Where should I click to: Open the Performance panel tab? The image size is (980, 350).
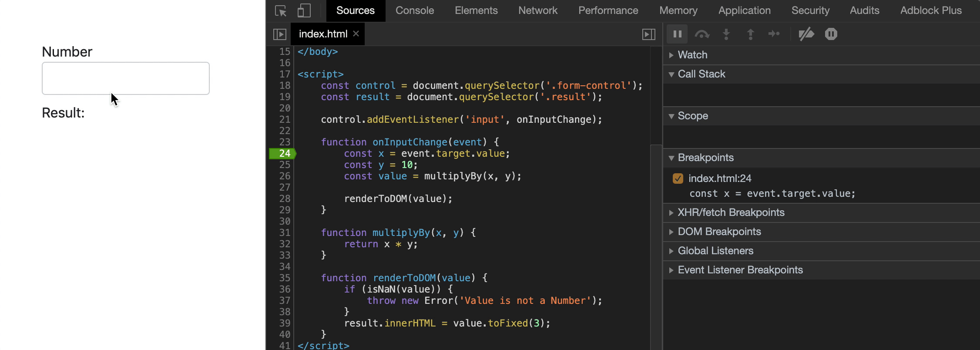608,10
